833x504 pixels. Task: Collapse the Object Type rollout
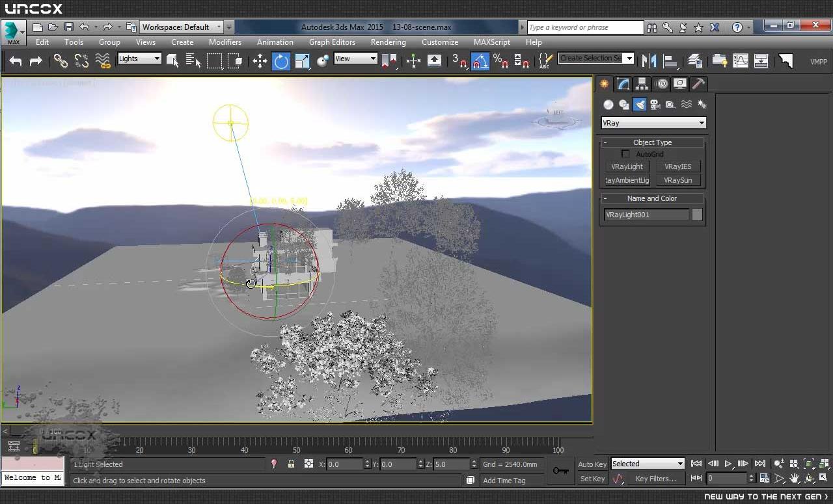click(652, 142)
